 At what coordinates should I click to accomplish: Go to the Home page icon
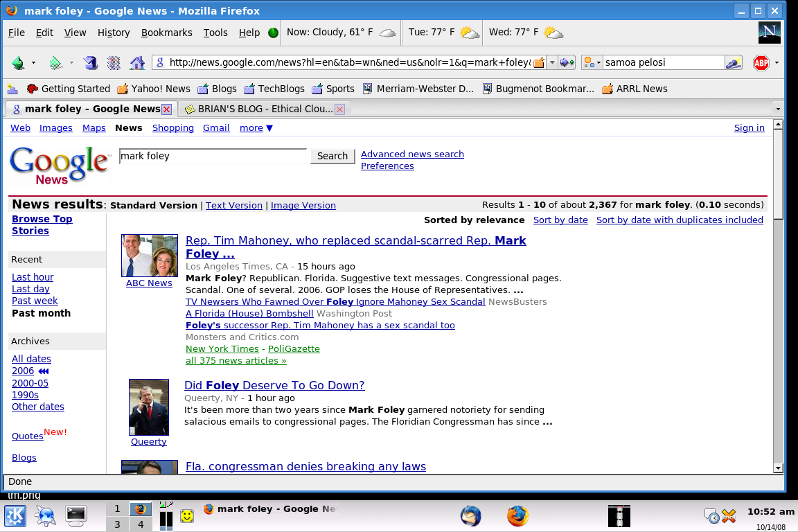tap(137, 62)
